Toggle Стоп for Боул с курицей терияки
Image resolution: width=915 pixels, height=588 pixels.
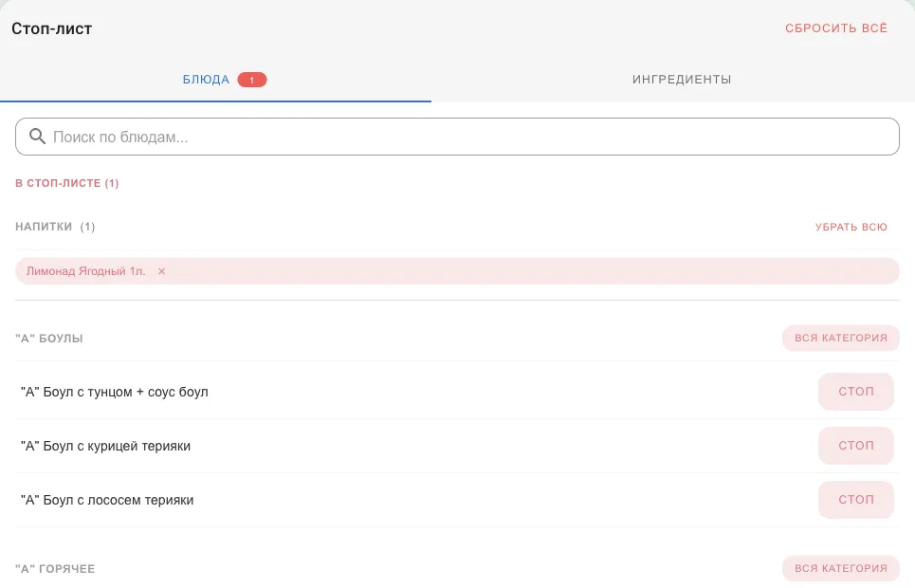coord(855,446)
